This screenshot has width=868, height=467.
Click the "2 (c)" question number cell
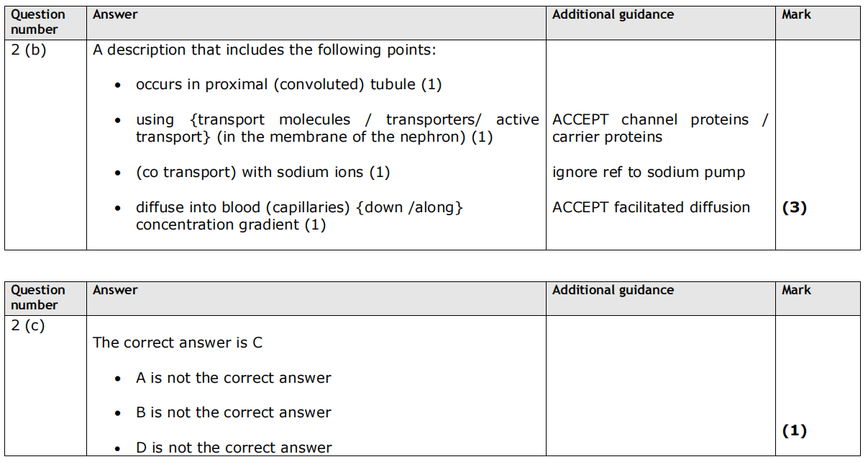click(x=28, y=326)
